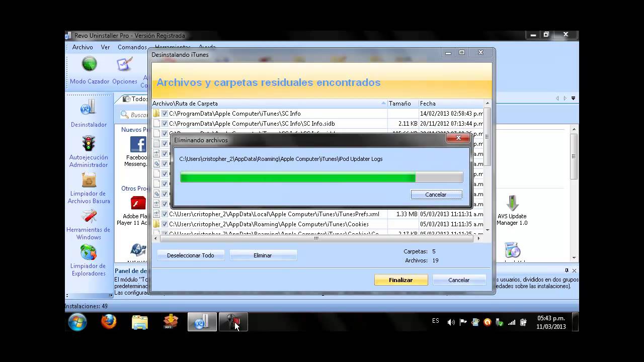
Task: Click the Instalaciones: 49 status bar text
Action: [x=86, y=306]
